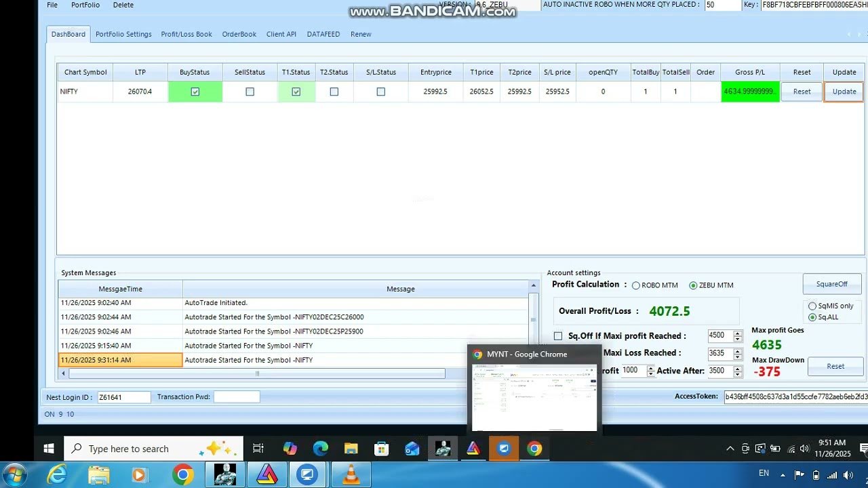This screenshot has width=868, height=488.
Task: Open the inner taskbar Wi-Fi network icon
Action: (791, 449)
